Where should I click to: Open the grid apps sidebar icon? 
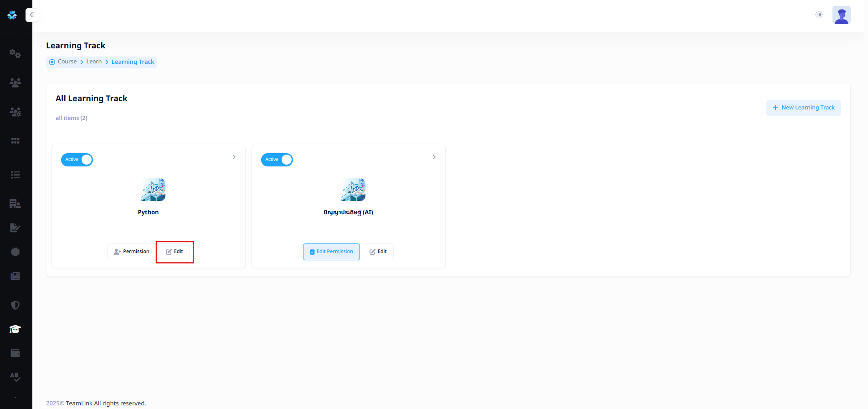click(15, 141)
